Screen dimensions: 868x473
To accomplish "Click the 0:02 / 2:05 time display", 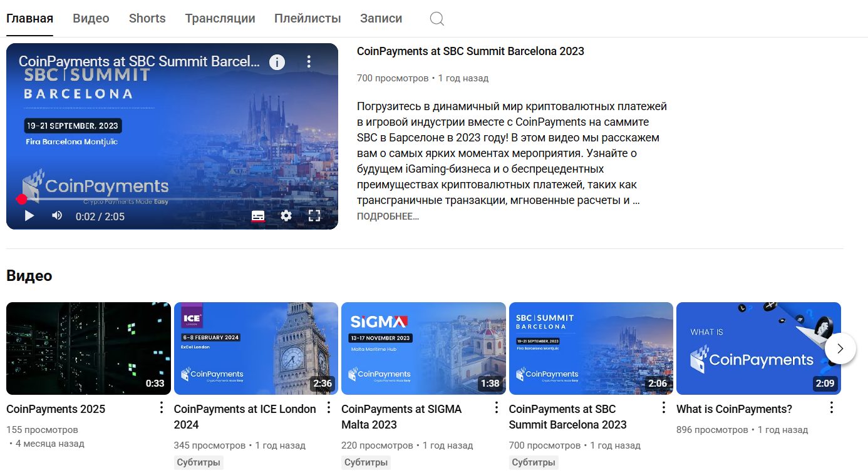I will point(100,216).
